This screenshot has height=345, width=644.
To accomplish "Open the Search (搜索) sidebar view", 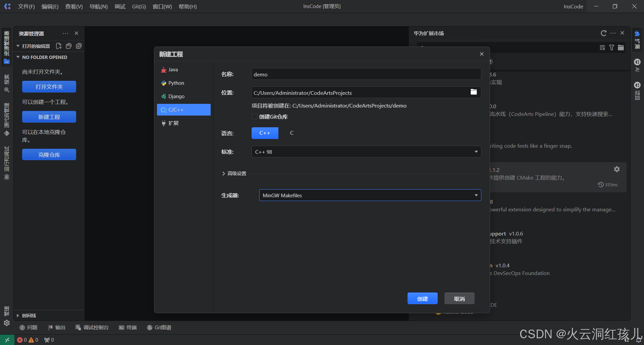I will coord(6,83).
